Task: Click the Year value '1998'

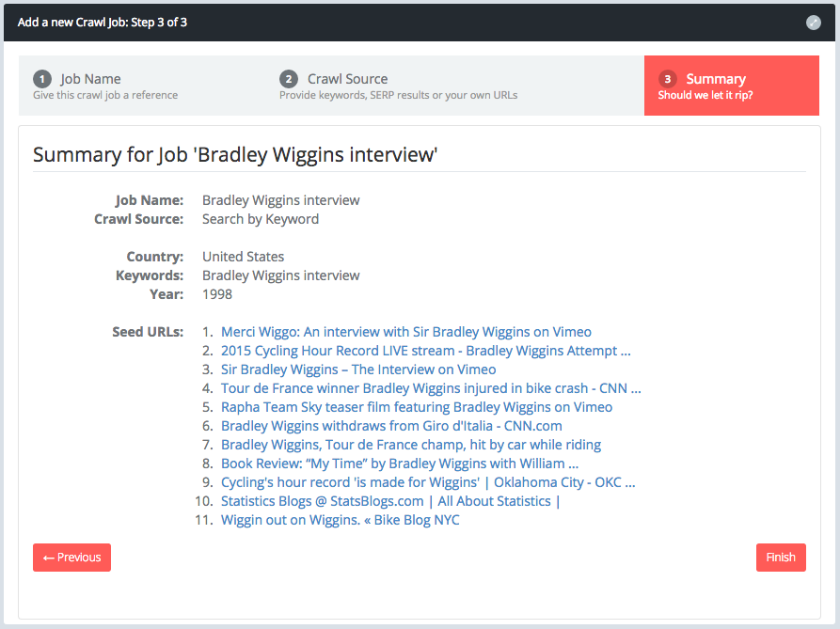Action: (217, 294)
